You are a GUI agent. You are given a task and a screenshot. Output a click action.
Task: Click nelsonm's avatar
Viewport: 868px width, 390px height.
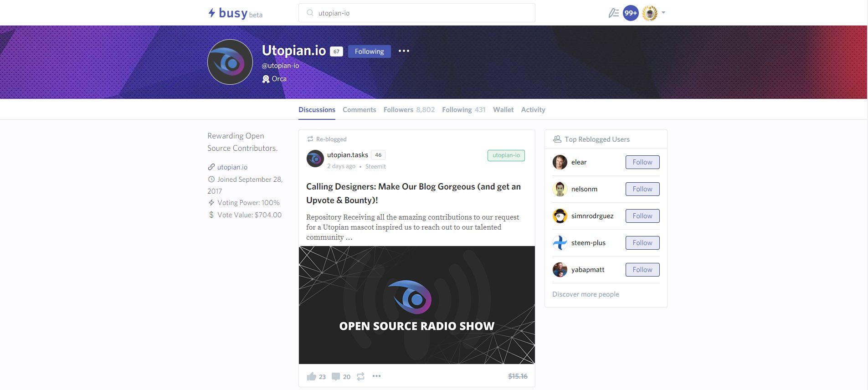pyautogui.click(x=560, y=189)
